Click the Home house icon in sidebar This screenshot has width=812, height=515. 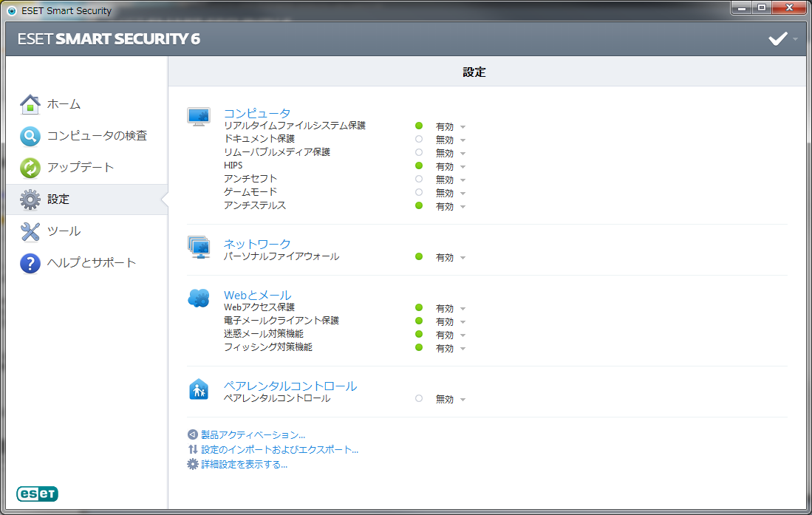pyautogui.click(x=30, y=104)
